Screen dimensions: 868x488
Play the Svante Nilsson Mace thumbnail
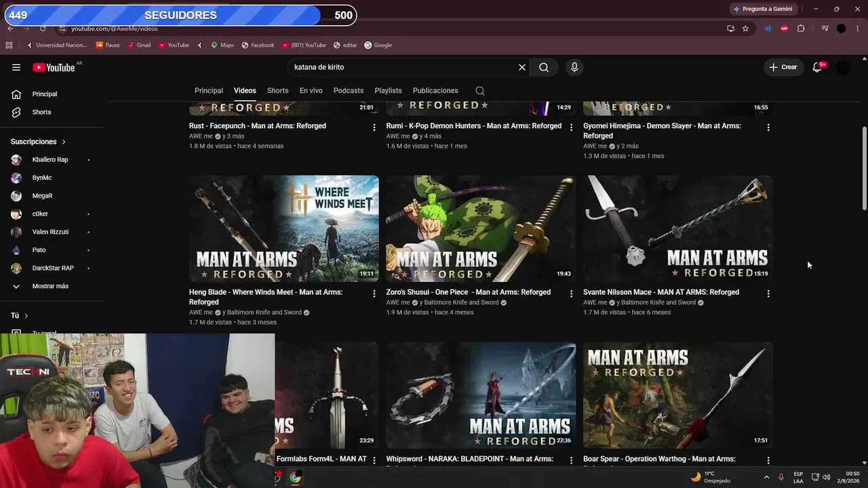click(x=678, y=228)
